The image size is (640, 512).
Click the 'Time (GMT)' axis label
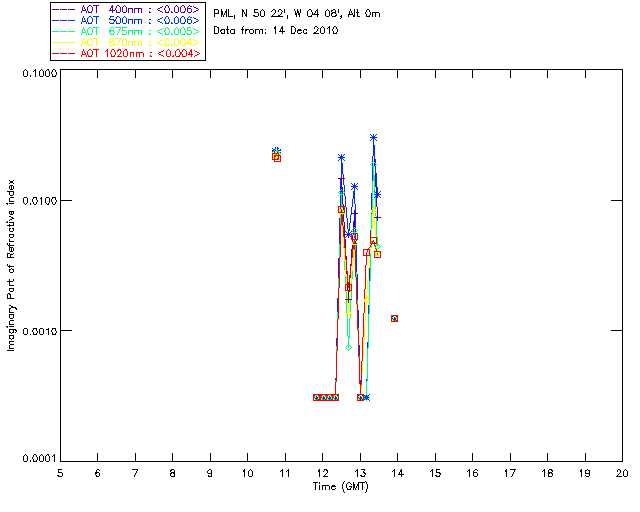coord(340,487)
